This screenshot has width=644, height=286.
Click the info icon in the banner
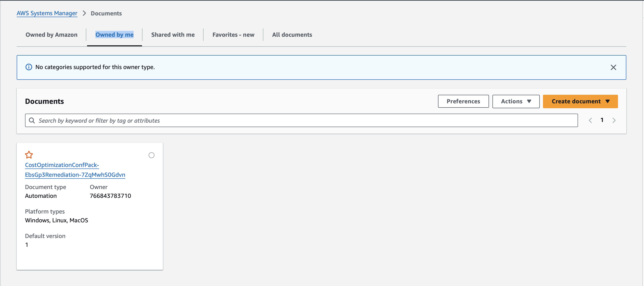pyautogui.click(x=29, y=67)
